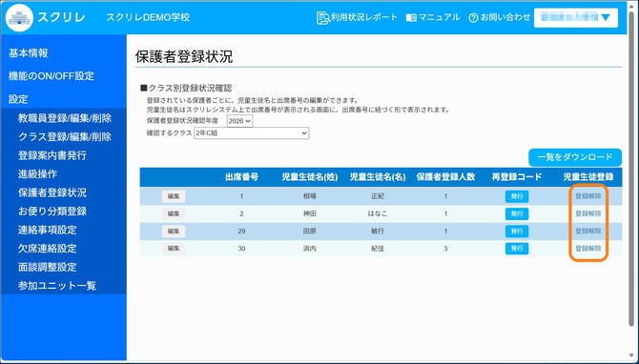This screenshot has width=639, height=364.
Task: Click the 保護者登録人数 column header
Action: tap(445, 177)
